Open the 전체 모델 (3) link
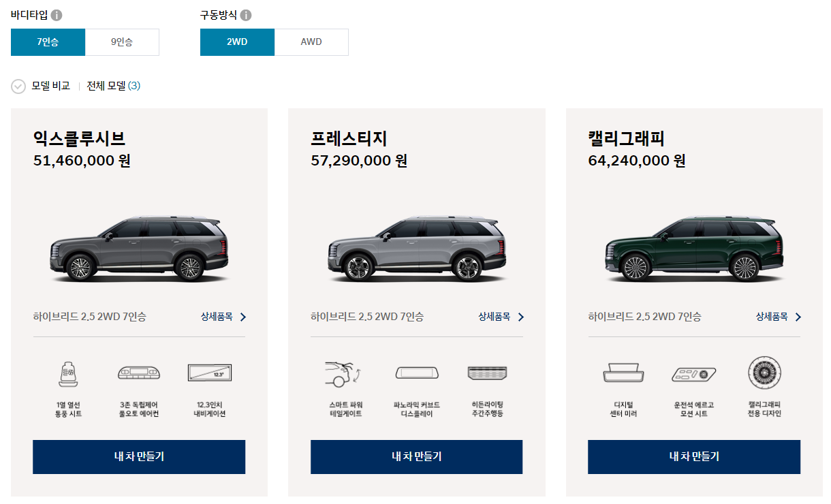Image resolution: width=831 pixels, height=504 pixels. (112, 86)
